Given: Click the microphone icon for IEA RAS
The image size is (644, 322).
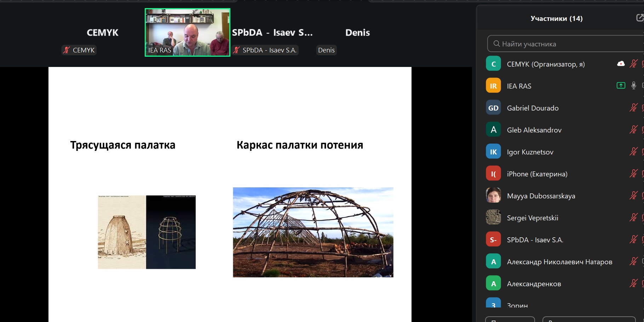Looking at the screenshot, I should click(633, 85).
